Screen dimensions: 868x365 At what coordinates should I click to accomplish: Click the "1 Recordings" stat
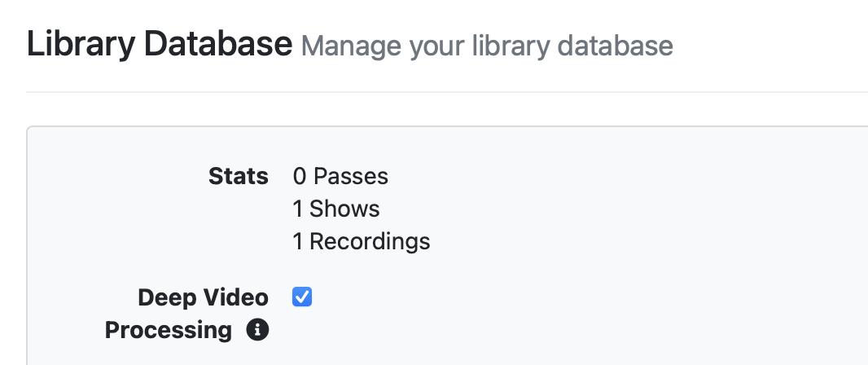pos(362,241)
